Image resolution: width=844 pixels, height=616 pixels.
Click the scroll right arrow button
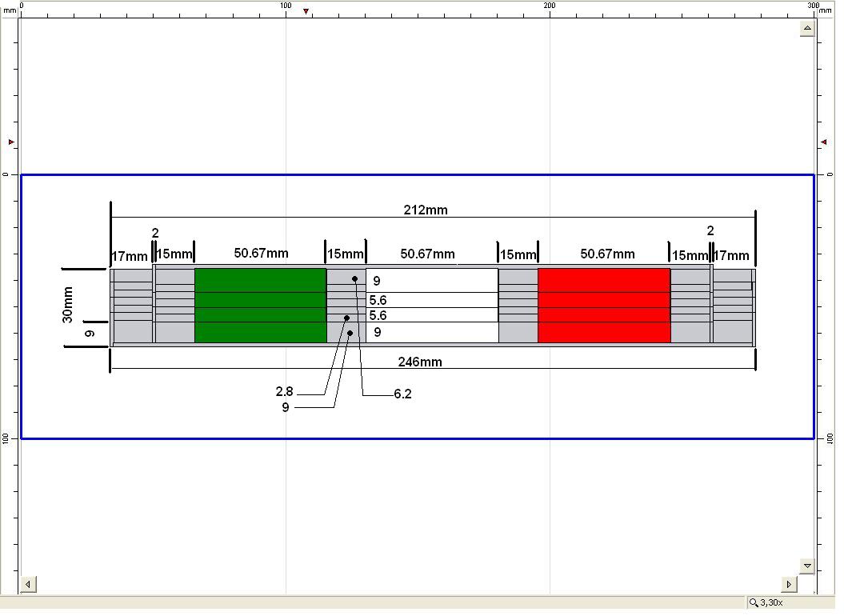pyautogui.click(x=789, y=584)
